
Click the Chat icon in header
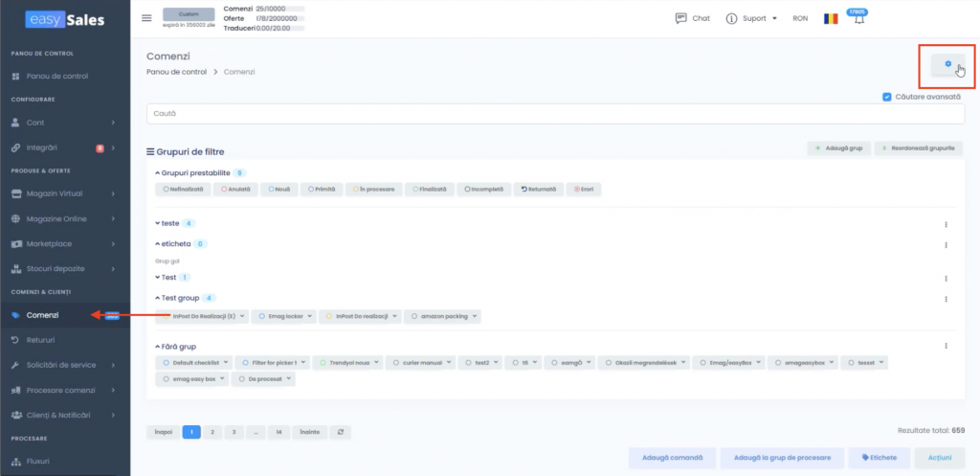click(x=681, y=18)
